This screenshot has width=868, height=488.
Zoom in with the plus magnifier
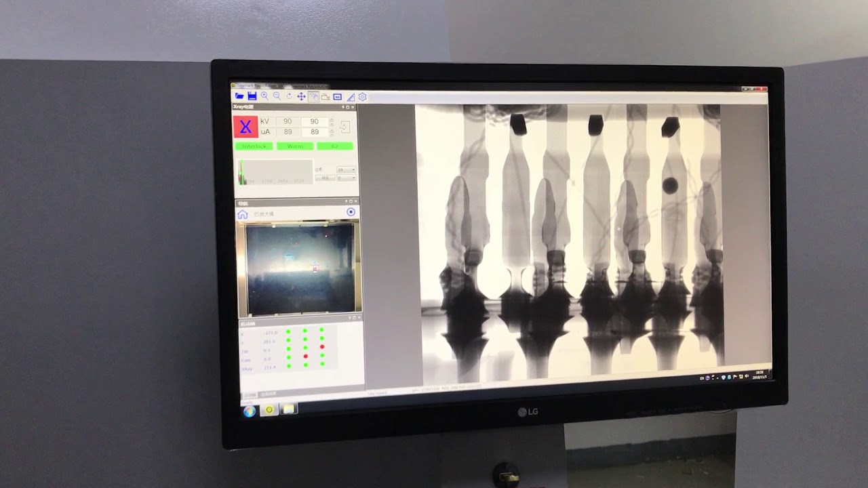(264, 96)
